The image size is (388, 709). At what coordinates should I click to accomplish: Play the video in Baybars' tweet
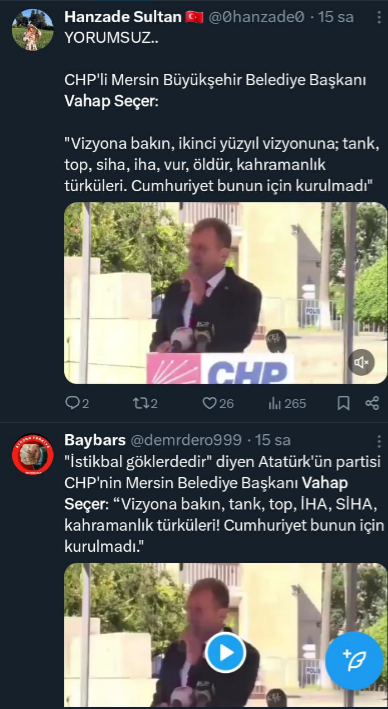coord(225,652)
